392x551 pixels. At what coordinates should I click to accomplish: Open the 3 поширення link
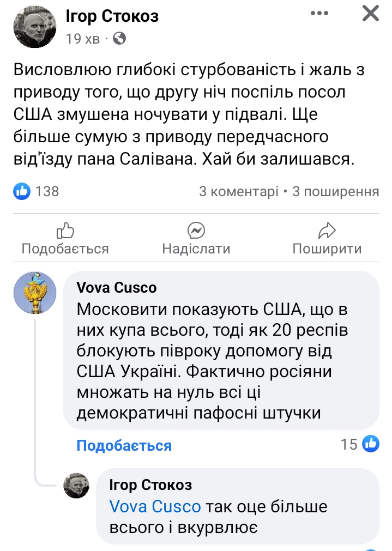click(x=336, y=191)
